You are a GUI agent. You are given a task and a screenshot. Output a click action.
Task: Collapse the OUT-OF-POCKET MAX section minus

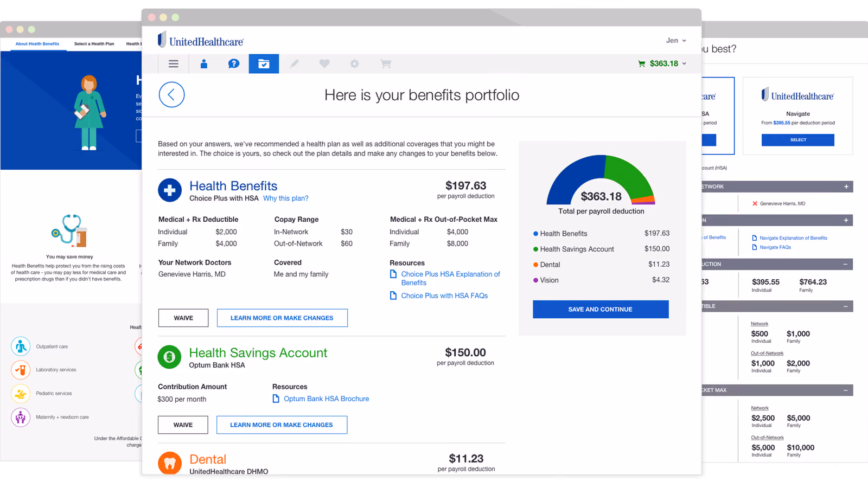pos(846,390)
